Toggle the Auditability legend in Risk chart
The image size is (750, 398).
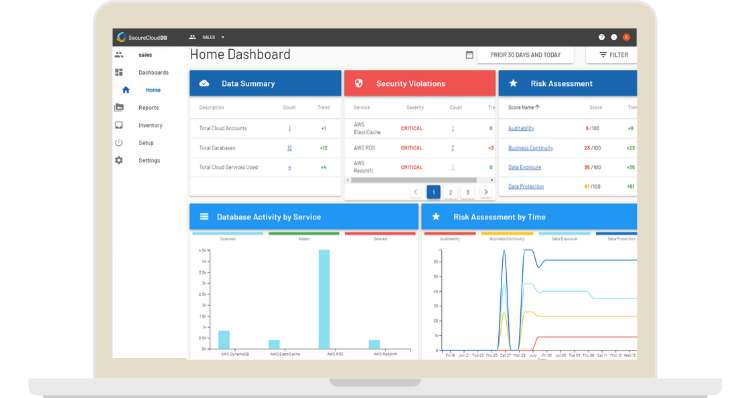point(450,236)
